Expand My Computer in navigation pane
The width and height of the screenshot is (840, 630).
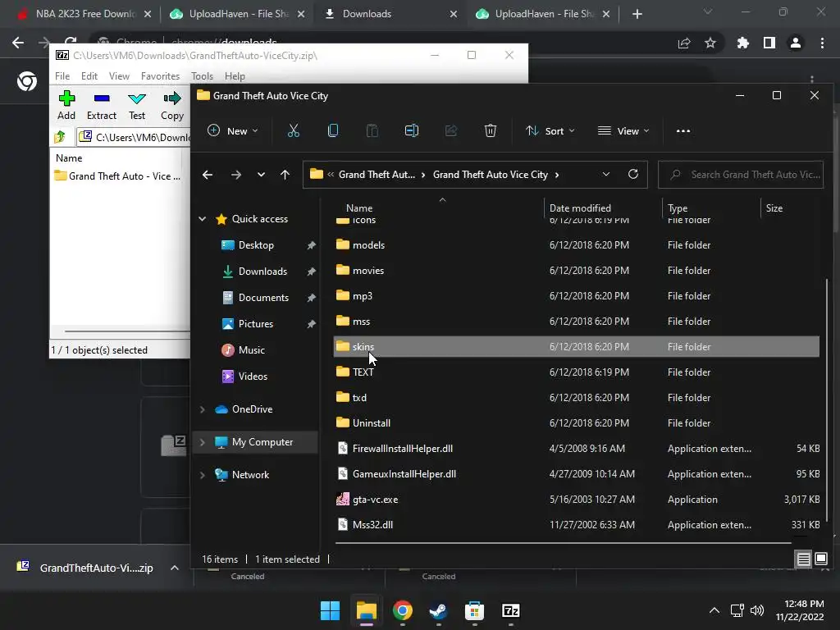point(203,442)
